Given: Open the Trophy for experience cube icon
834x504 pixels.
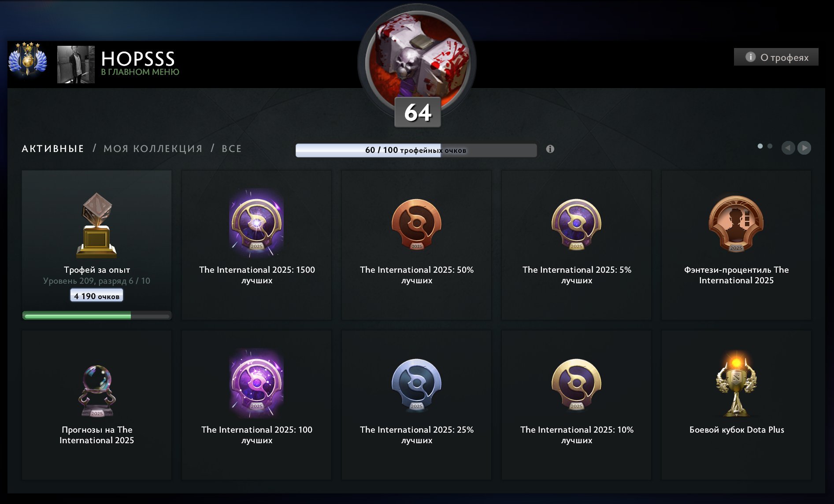Looking at the screenshot, I should coord(96,225).
